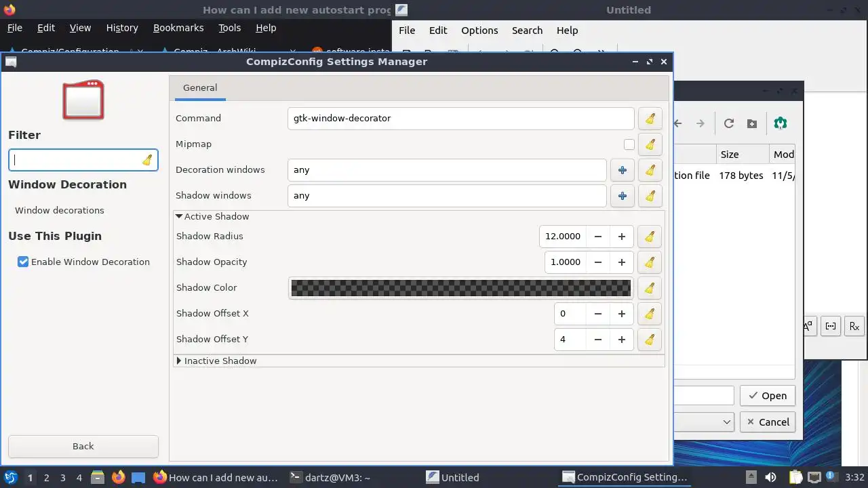The height and width of the screenshot is (488, 868).
Task: Reset Shadow Opacity to default
Action: point(650,262)
